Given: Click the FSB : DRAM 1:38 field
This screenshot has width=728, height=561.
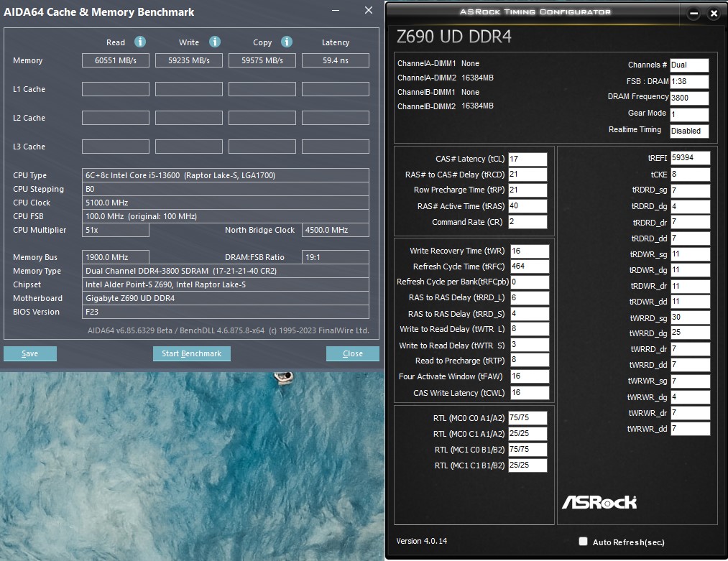Looking at the screenshot, I should tap(689, 82).
